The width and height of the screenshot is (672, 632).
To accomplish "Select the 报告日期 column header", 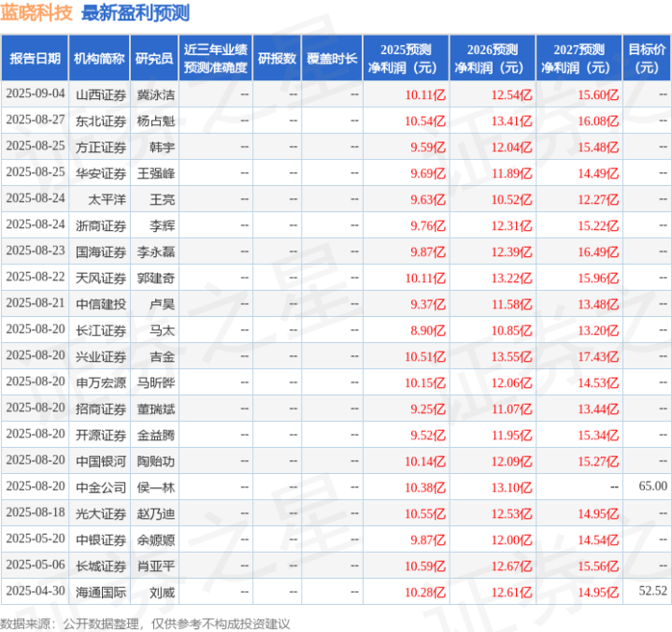I will click(35, 58).
